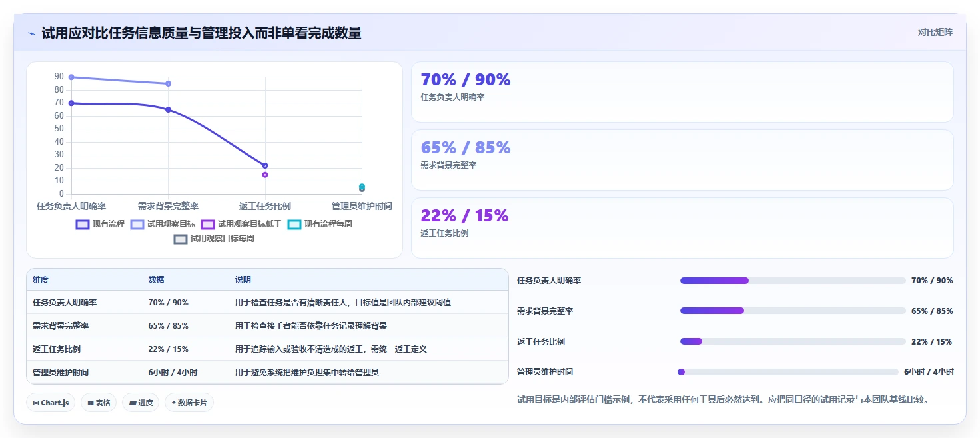Click the Chart.js tag chip
This screenshot has width=980, height=438.
tap(51, 403)
